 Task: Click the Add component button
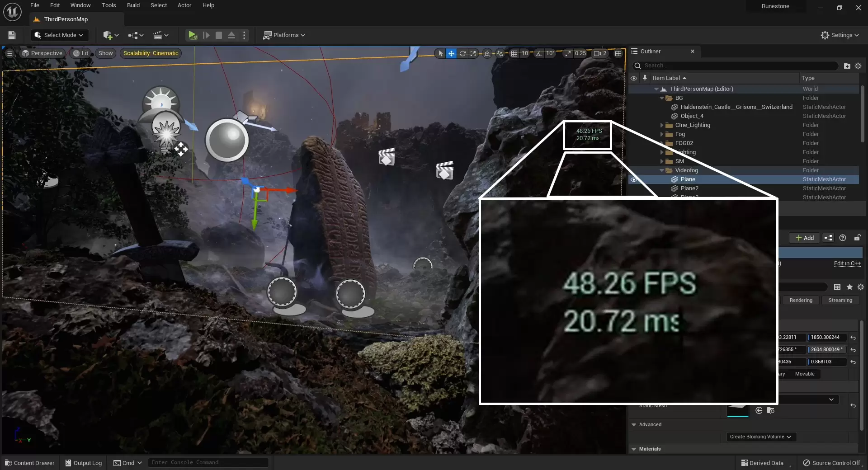point(804,238)
